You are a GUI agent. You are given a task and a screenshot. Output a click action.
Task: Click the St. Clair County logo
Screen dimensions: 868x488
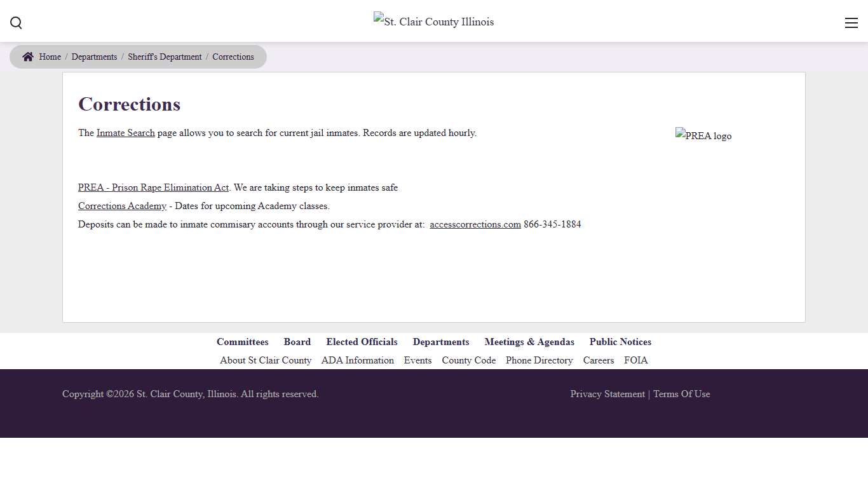coord(433,22)
